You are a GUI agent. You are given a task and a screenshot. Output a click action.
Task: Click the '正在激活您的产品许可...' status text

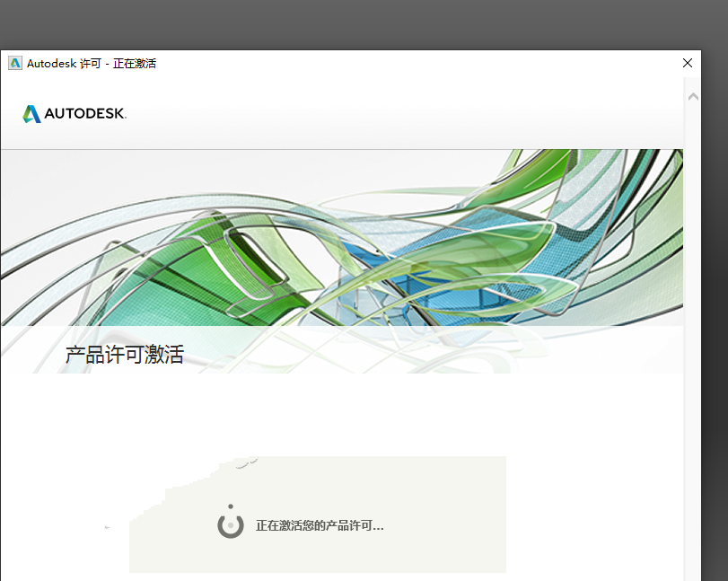tap(320, 525)
